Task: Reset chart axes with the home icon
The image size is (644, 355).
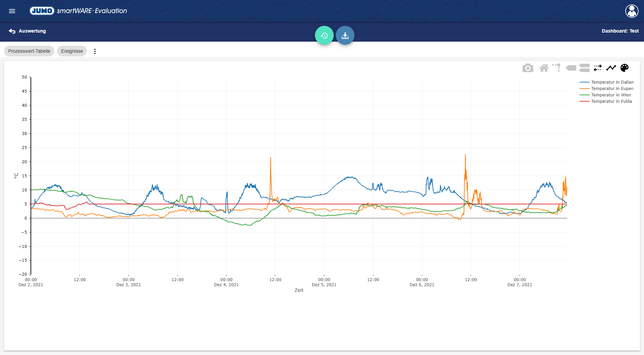Action: point(544,68)
